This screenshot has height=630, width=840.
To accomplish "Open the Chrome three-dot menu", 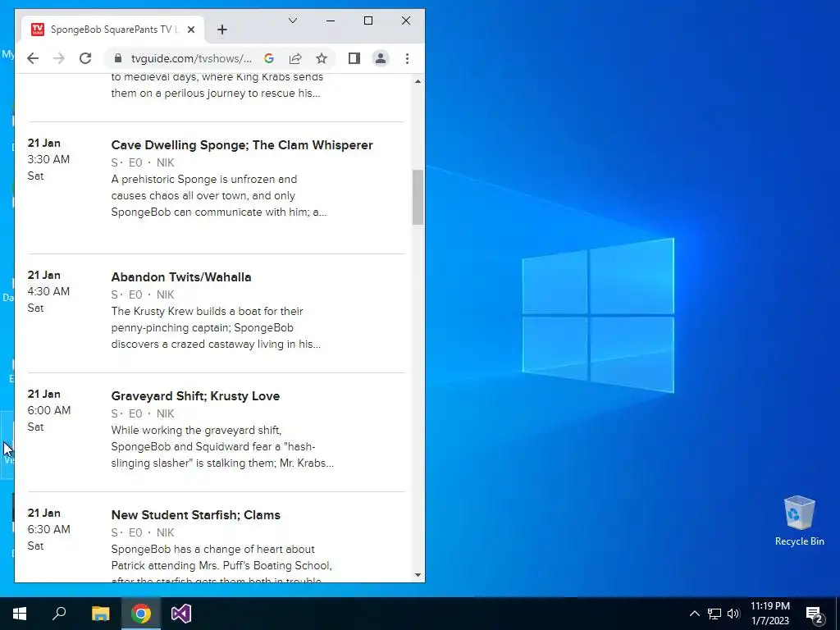I will (x=407, y=58).
